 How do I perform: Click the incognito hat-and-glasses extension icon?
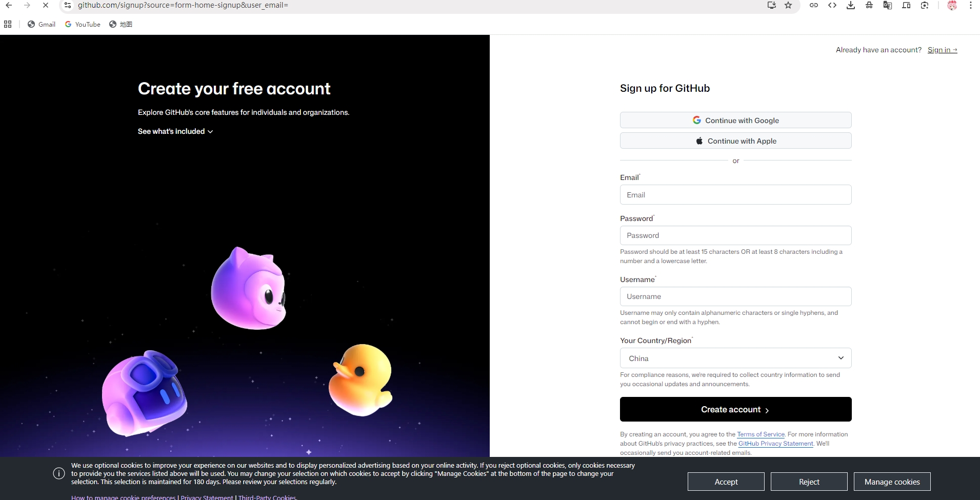(869, 5)
